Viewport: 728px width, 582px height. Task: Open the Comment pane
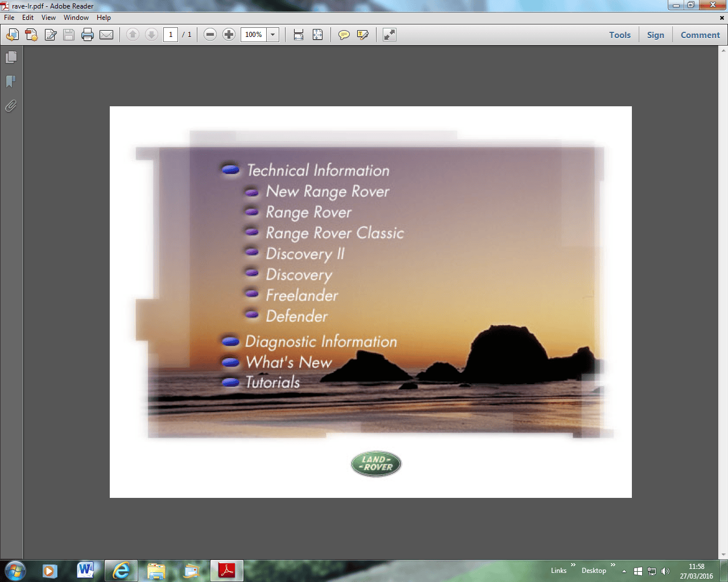[700, 35]
